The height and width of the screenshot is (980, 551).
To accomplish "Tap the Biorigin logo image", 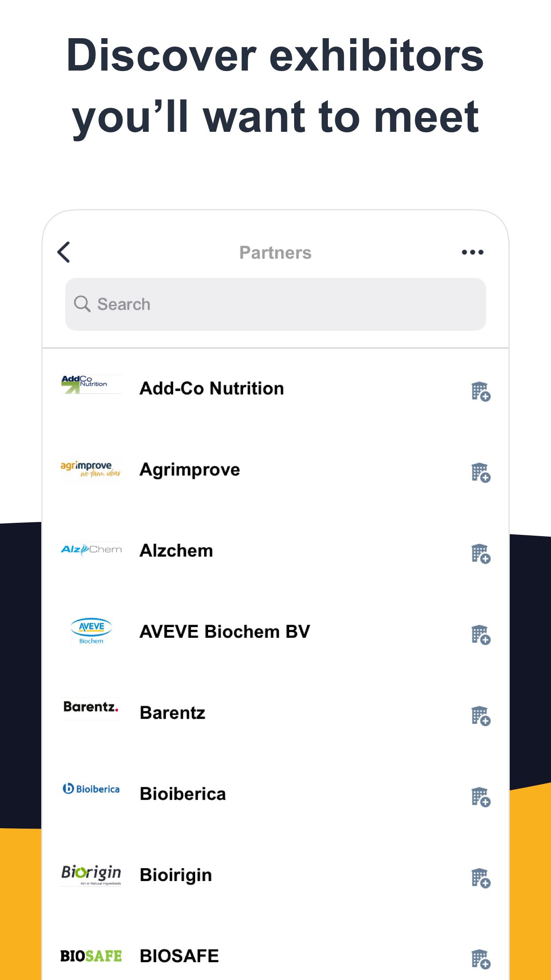I will pyautogui.click(x=91, y=873).
